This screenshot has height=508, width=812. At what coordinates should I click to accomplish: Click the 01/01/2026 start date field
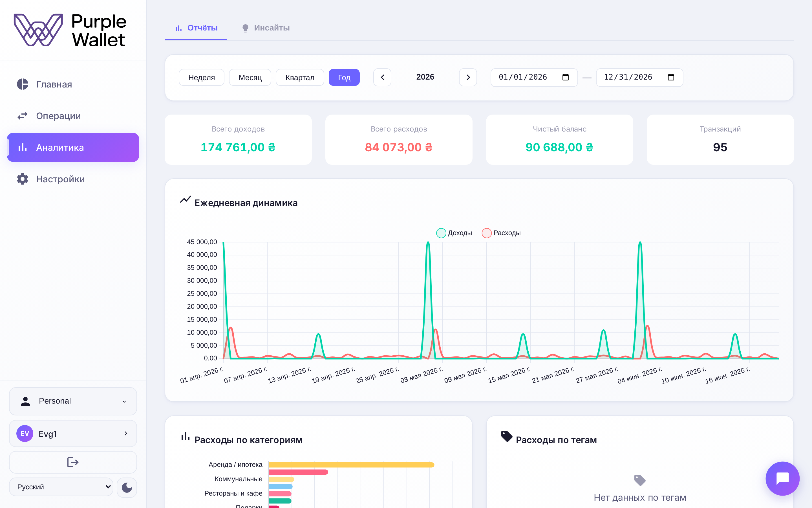pos(534,77)
